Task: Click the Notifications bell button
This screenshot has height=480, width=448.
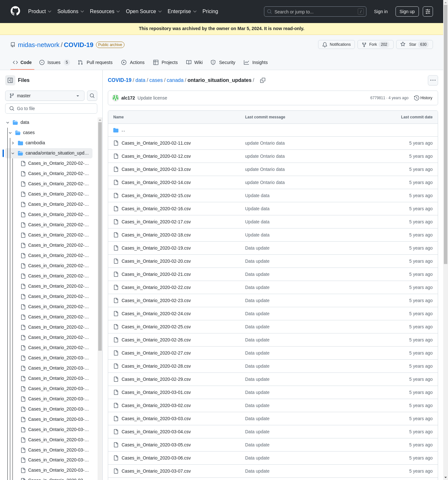Action: [x=336, y=44]
